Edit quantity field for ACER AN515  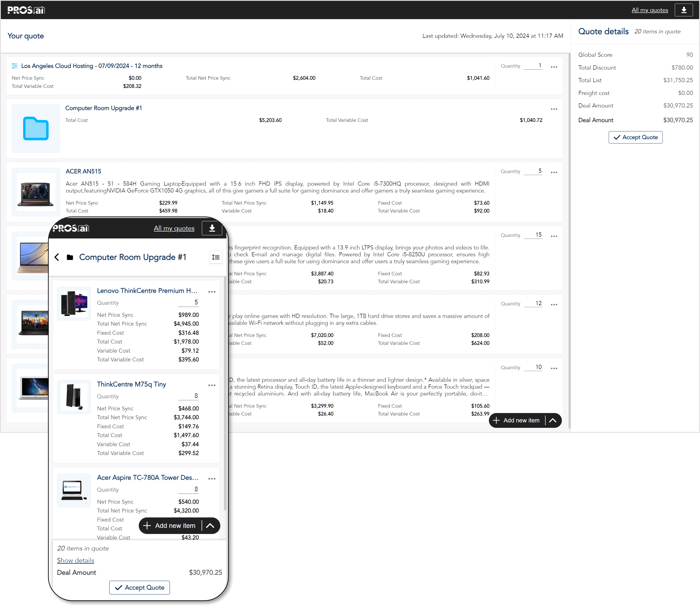pyautogui.click(x=533, y=171)
